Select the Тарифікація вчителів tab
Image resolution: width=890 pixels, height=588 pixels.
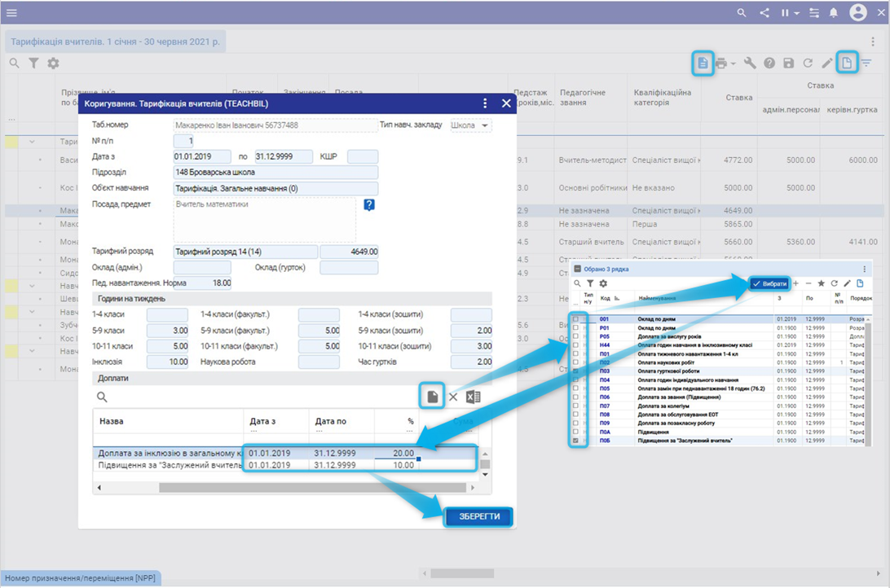[114, 41]
